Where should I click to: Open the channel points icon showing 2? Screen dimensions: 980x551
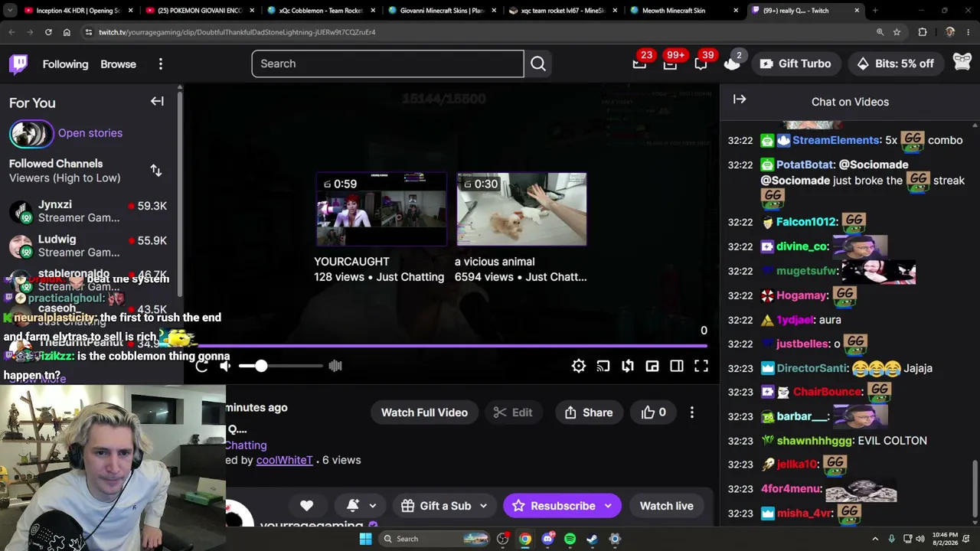pos(732,64)
